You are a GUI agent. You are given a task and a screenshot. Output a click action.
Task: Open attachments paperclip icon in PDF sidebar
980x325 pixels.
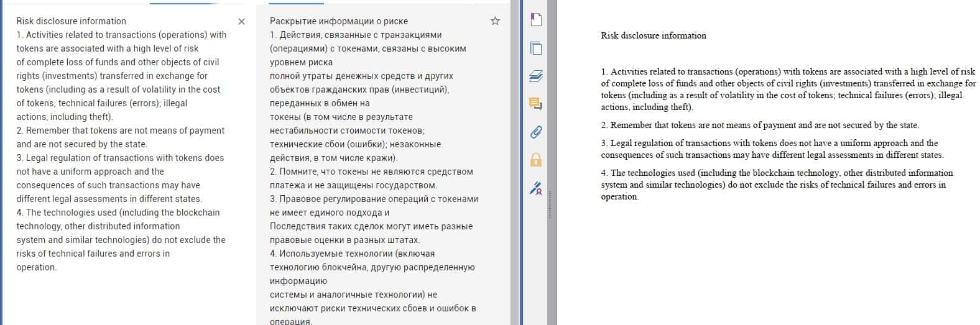coord(536,132)
